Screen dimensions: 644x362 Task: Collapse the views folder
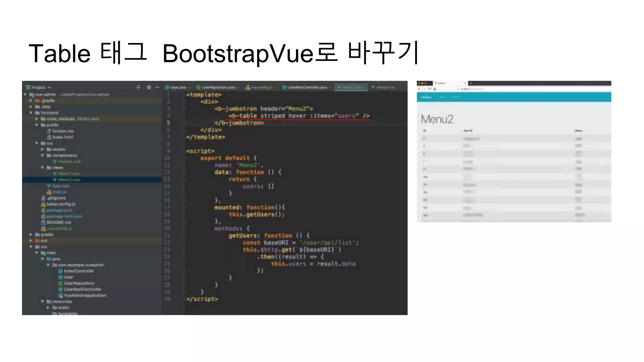42,167
